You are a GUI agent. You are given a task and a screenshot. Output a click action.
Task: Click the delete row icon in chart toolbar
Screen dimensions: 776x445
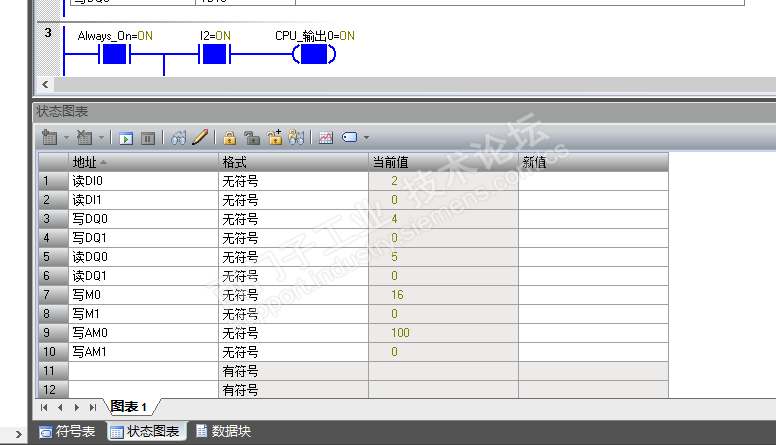(x=85, y=138)
